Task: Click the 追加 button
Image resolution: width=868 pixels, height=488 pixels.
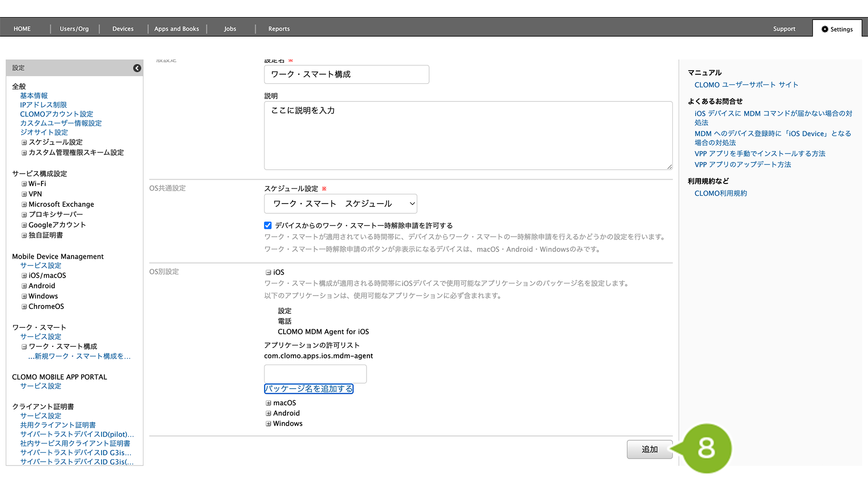Action: coord(649,449)
